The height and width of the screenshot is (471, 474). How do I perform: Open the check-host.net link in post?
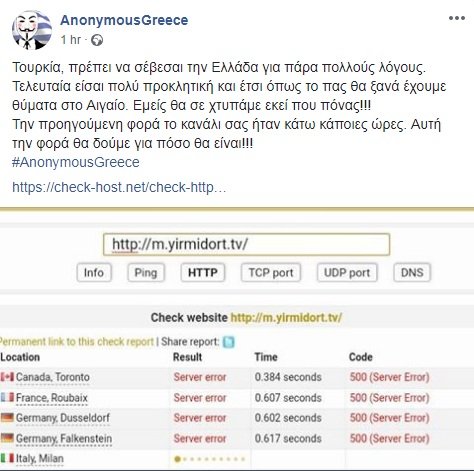(119, 187)
